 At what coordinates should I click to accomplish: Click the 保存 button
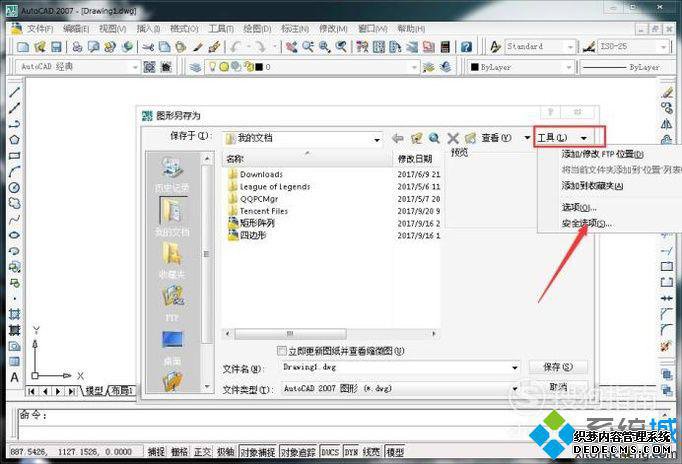pyautogui.click(x=558, y=367)
